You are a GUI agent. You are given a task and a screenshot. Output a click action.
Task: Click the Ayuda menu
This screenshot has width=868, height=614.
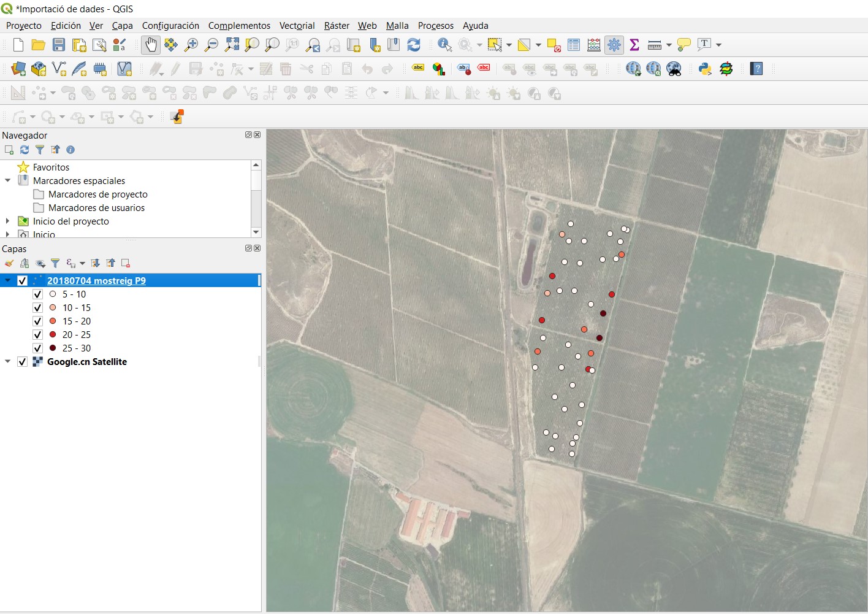[475, 26]
